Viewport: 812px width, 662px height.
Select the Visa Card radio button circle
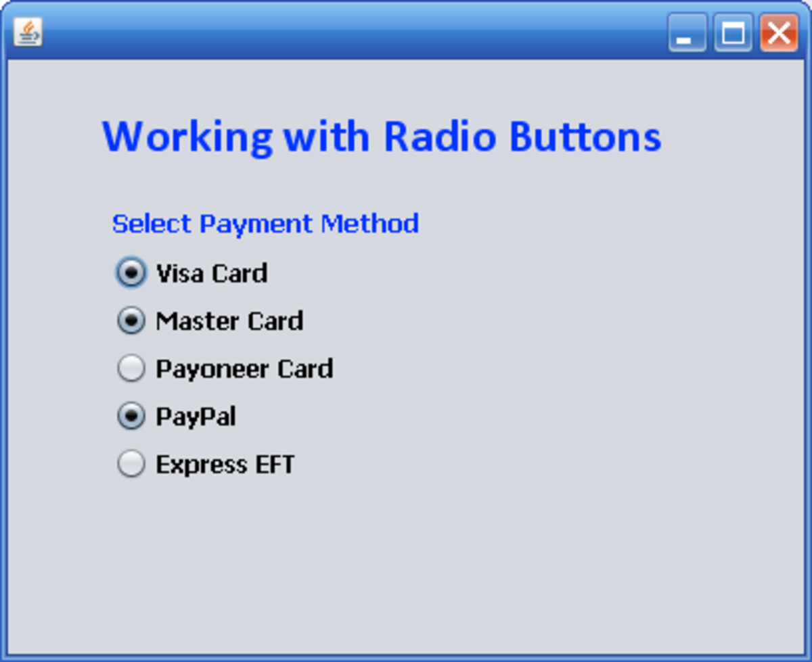131,273
